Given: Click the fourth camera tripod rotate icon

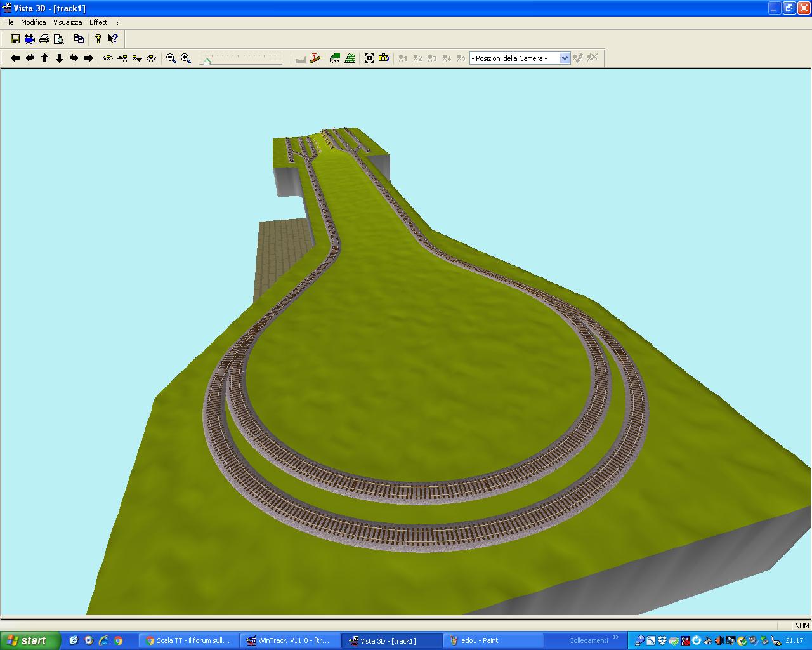Looking at the screenshot, I should point(152,58).
